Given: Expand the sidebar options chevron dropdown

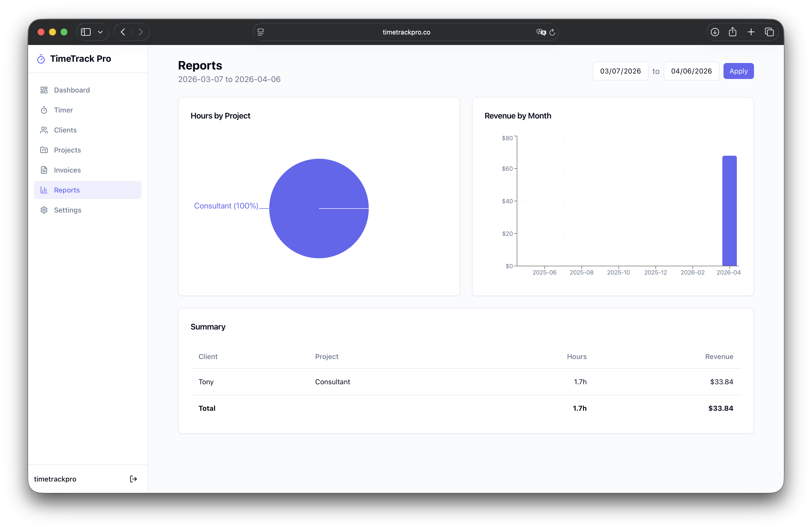Looking at the screenshot, I should click(100, 32).
